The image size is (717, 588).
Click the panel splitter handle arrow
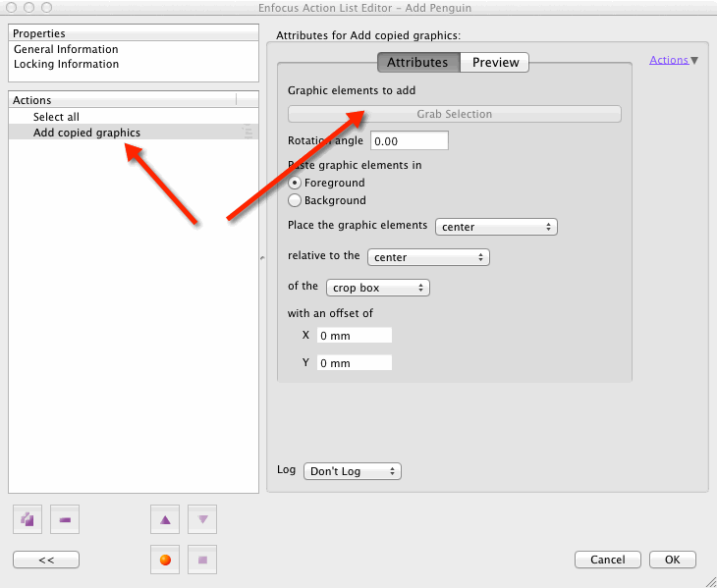point(262,258)
